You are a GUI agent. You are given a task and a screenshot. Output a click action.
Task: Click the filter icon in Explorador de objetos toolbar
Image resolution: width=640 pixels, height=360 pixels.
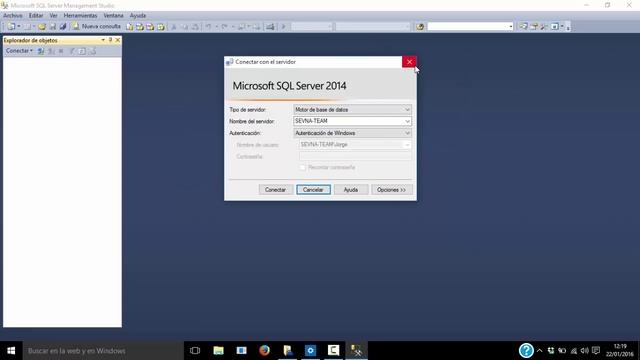click(72, 51)
